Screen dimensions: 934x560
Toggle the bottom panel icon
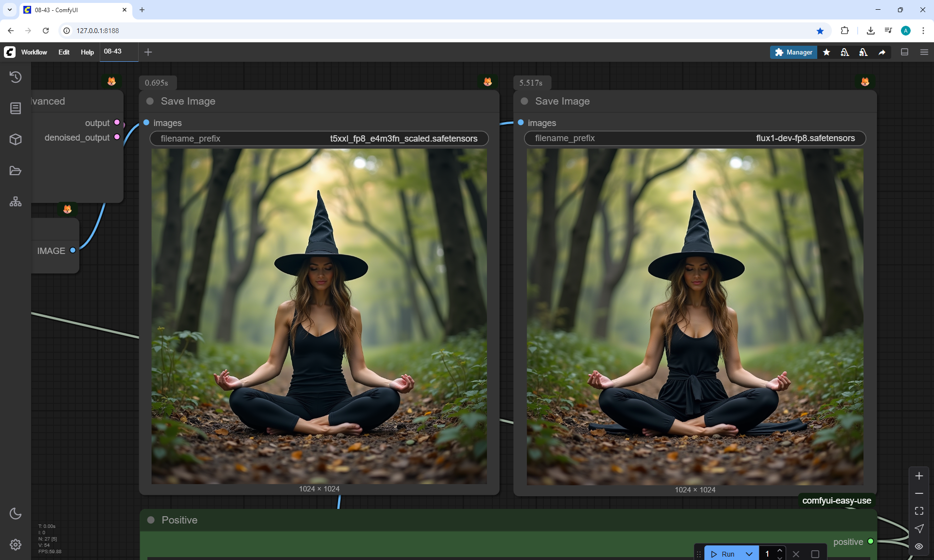904,52
